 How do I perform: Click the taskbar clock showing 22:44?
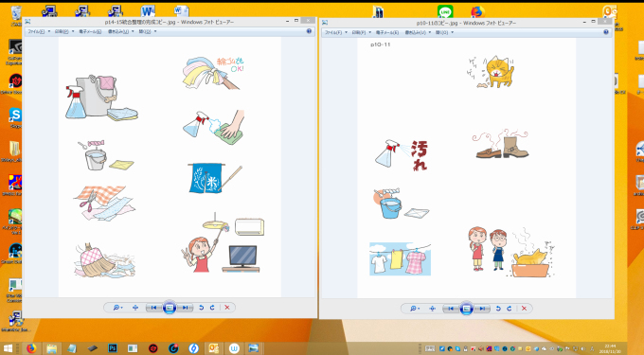610,348
